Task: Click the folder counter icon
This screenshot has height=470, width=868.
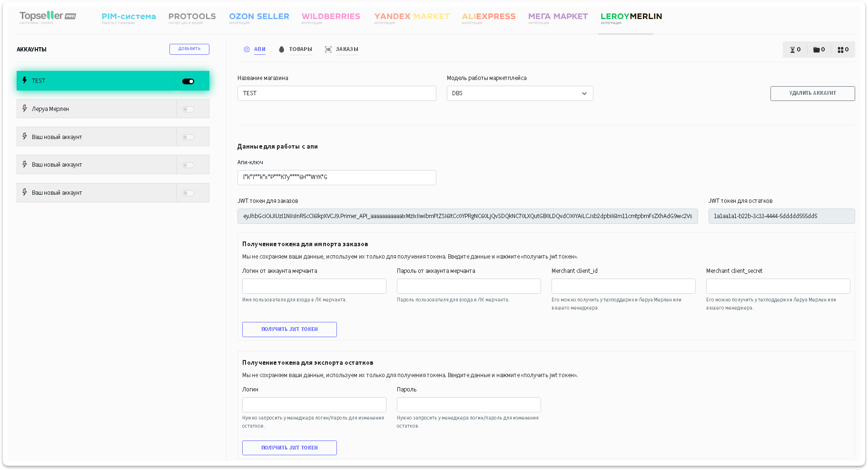Action: click(x=816, y=50)
